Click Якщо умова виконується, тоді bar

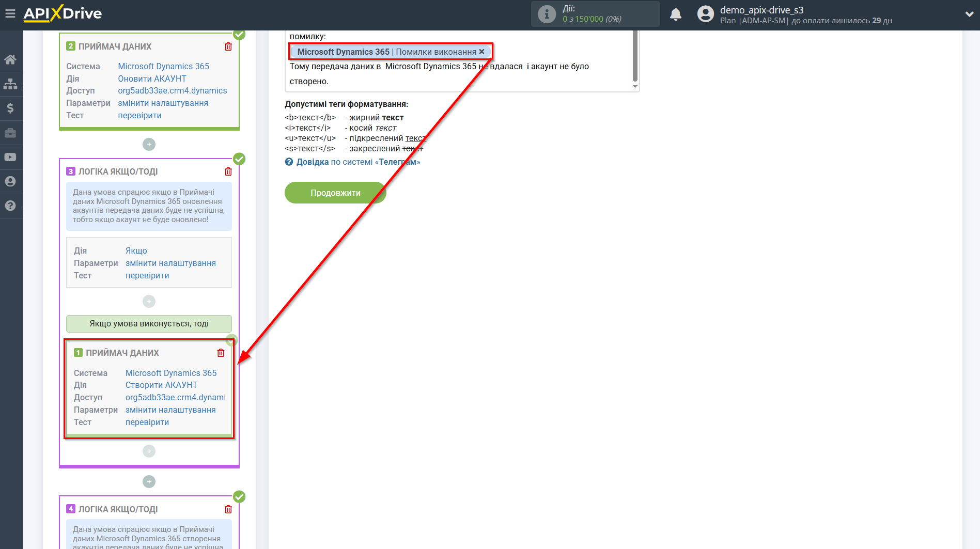[x=149, y=323]
